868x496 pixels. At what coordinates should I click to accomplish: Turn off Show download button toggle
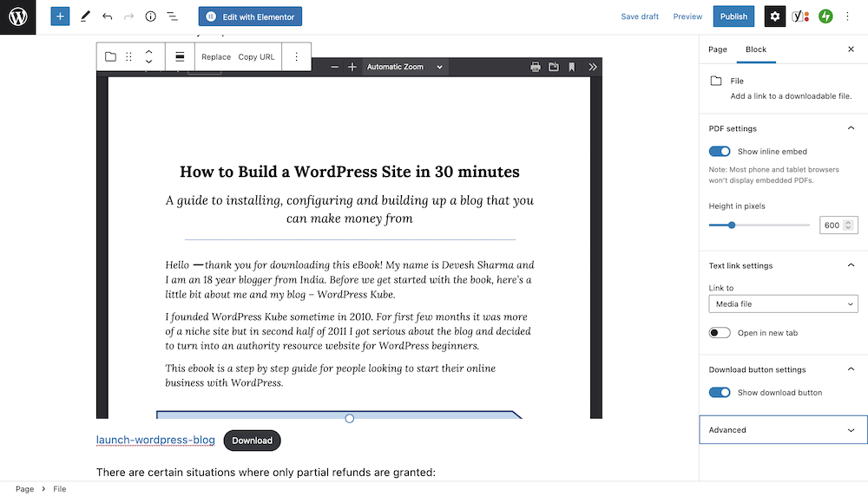pyautogui.click(x=720, y=393)
